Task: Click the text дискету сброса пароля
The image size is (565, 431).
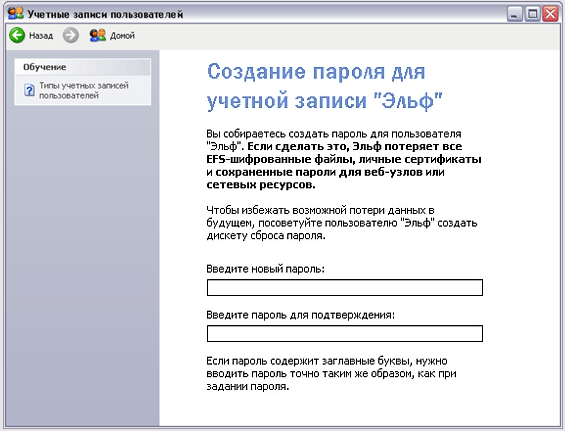Action: point(266,236)
